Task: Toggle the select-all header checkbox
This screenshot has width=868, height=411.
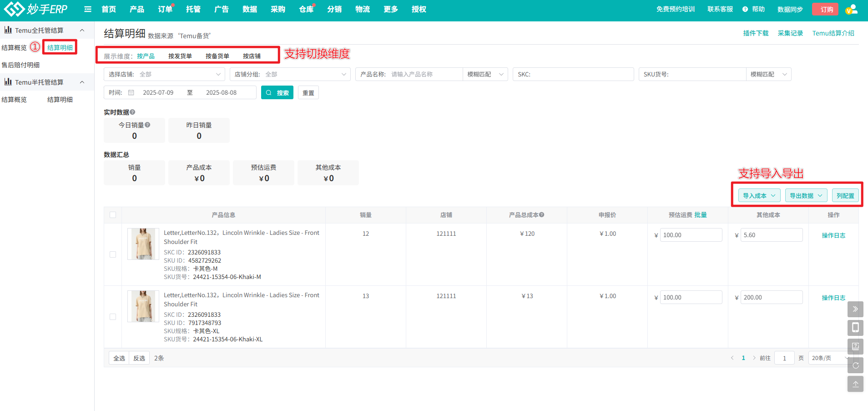Action: pos(113,215)
